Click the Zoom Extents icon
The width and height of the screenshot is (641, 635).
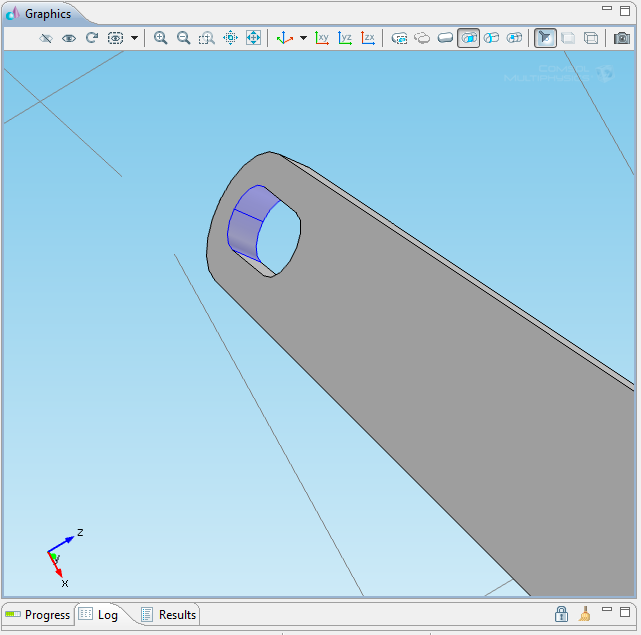pos(253,38)
